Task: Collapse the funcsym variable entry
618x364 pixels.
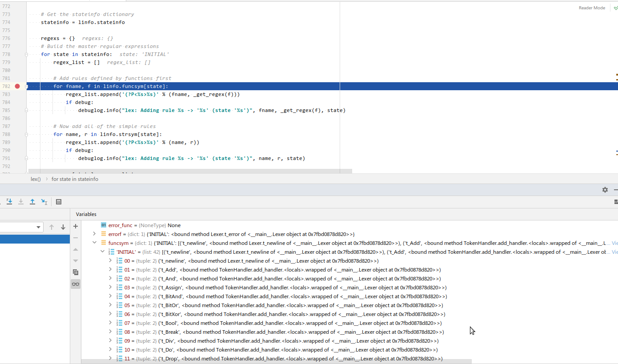Action: point(94,243)
